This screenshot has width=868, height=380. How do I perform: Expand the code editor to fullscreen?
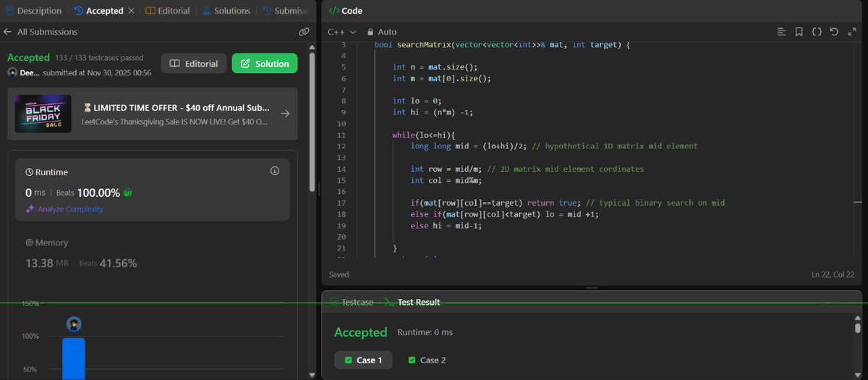point(851,32)
